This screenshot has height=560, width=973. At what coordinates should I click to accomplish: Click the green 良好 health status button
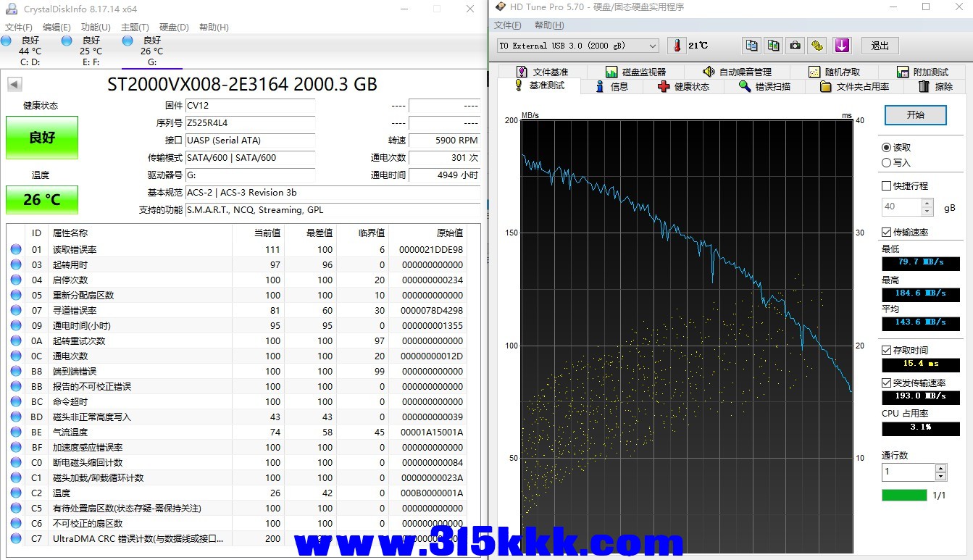42,138
